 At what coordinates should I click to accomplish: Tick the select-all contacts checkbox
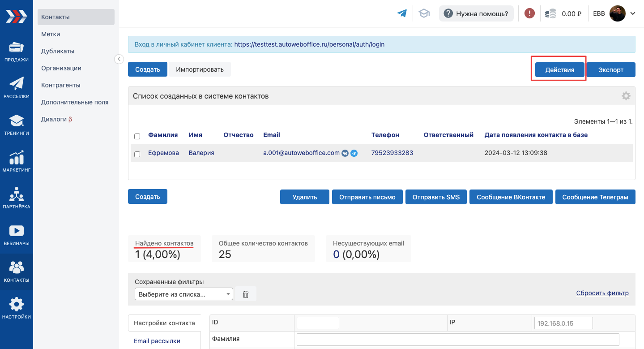pyautogui.click(x=137, y=136)
